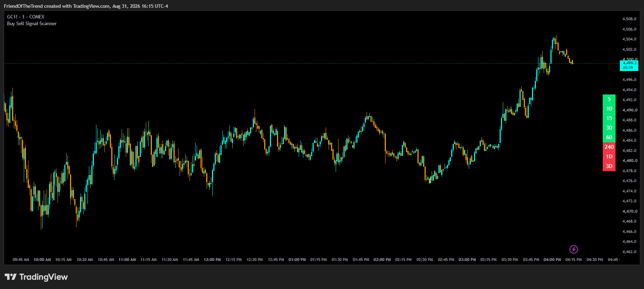
Task: Click the green 30 timeframe scanner cell
Action: click(x=609, y=128)
